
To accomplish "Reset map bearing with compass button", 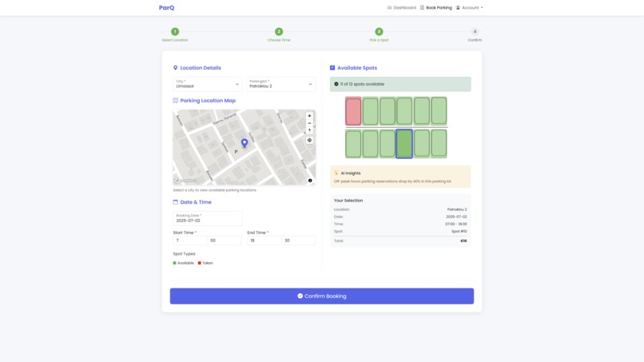I will click(x=309, y=130).
